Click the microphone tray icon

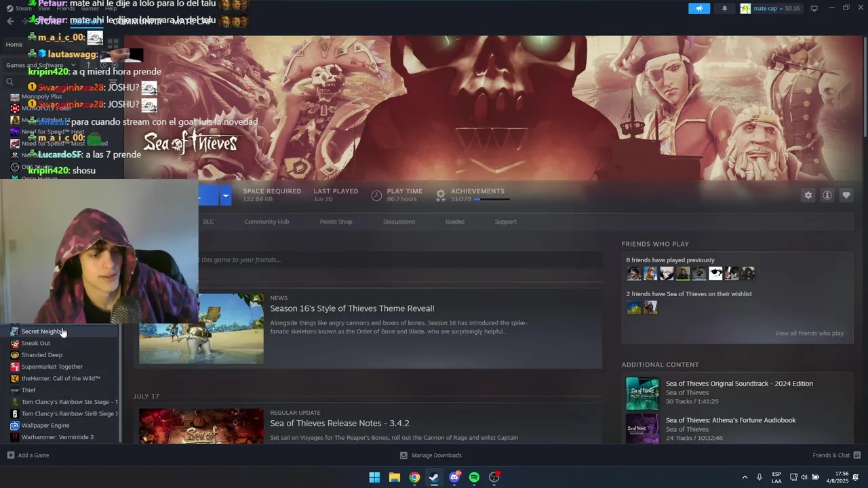tap(759, 477)
